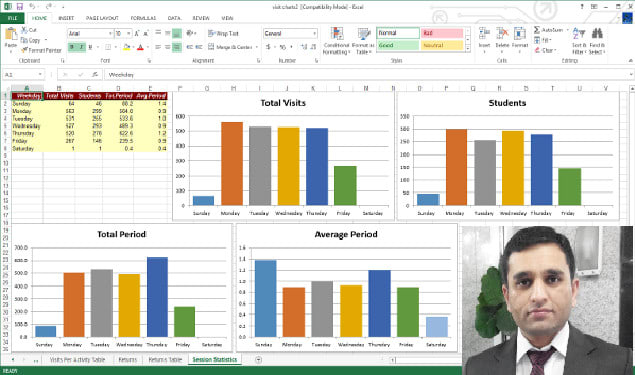Open the Returns Table sheet tab
Image resolution: width=635 pixels, height=375 pixels.
pos(165,359)
